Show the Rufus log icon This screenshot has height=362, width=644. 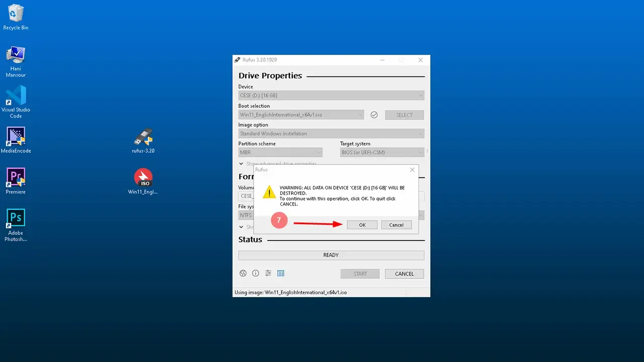(281, 273)
